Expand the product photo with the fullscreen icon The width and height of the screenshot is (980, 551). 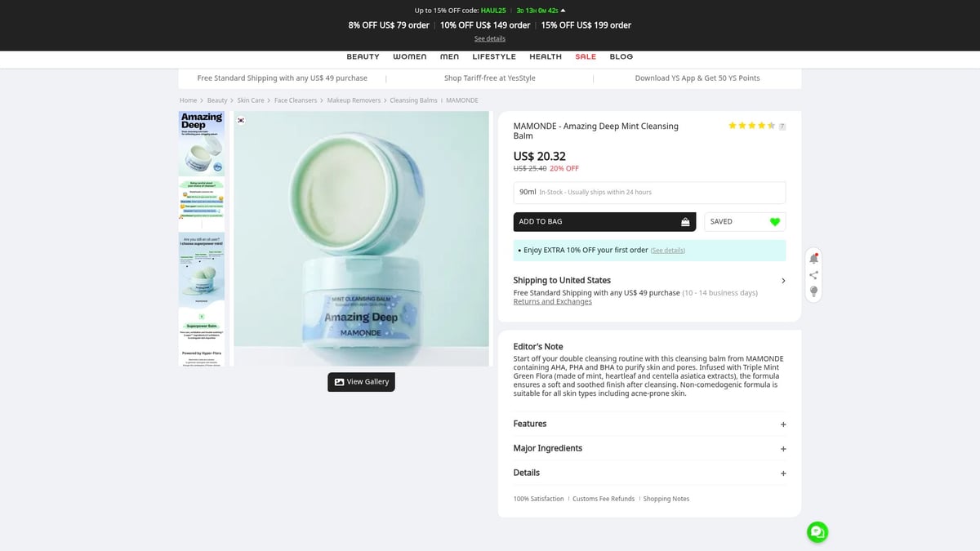[x=241, y=120]
